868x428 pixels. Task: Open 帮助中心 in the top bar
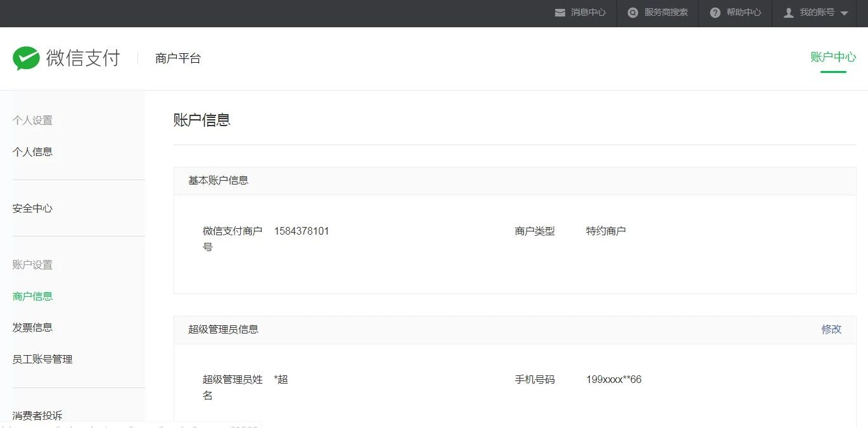pyautogui.click(x=744, y=13)
